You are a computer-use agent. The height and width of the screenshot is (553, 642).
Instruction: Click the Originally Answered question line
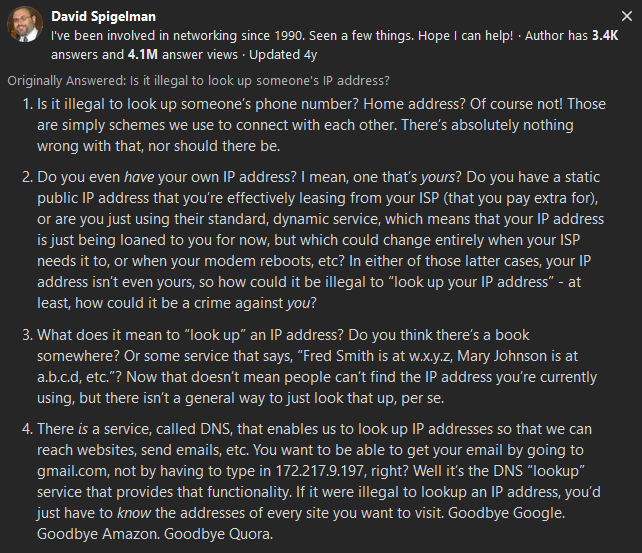coord(198,80)
